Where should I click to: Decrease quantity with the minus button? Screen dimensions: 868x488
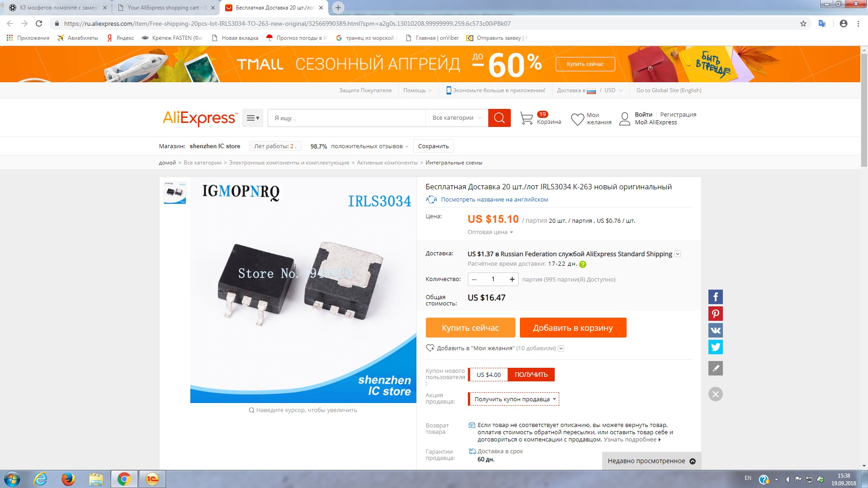point(474,279)
